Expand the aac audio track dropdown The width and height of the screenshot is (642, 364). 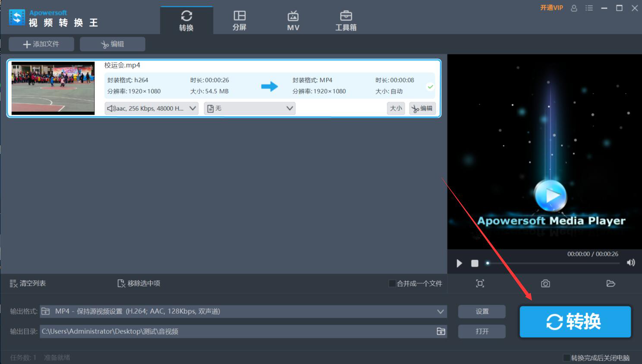[151, 108]
